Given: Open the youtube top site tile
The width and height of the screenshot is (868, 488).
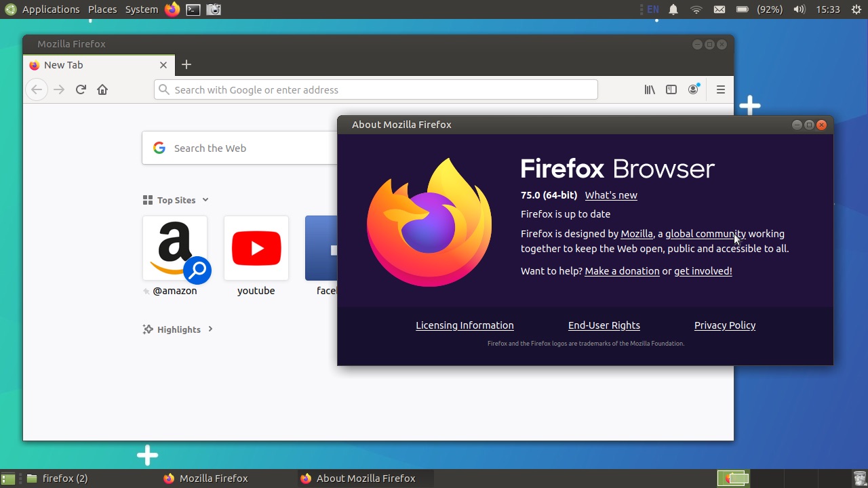Looking at the screenshot, I should pyautogui.click(x=256, y=248).
